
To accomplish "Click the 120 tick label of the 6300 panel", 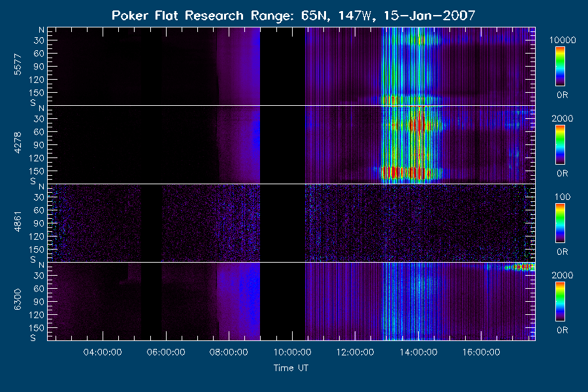I will pyautogui.click(x=37, y=315).
